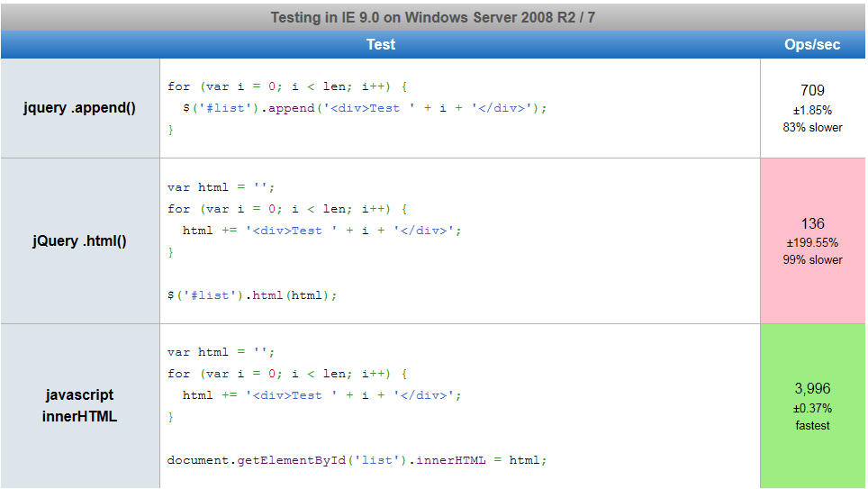Click the 3,996 ops/sec value

coord(813,389)
